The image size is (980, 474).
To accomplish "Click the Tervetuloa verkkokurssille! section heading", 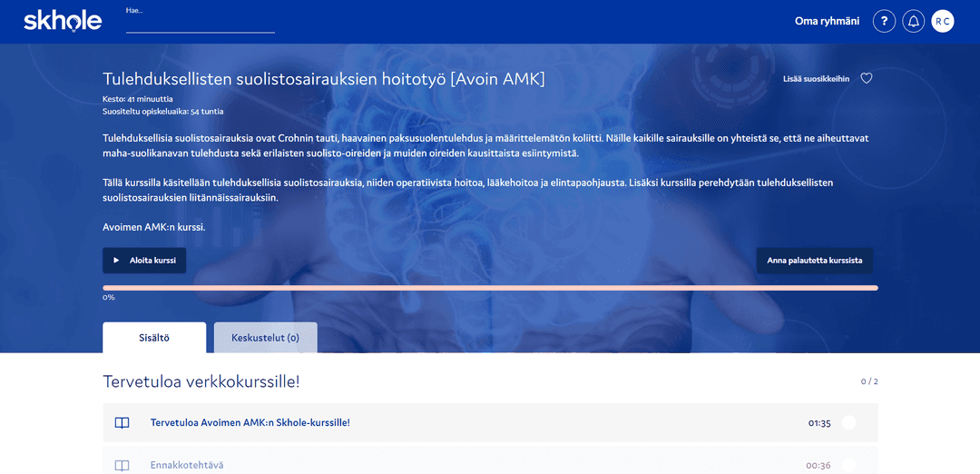I will click(201, 381).
